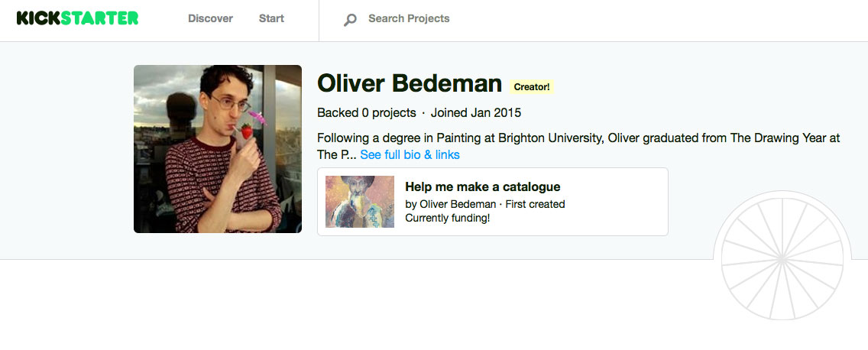Click the Currently funding! status text
868x350 pixels.
pyautogui.click(x=447, y=218)
